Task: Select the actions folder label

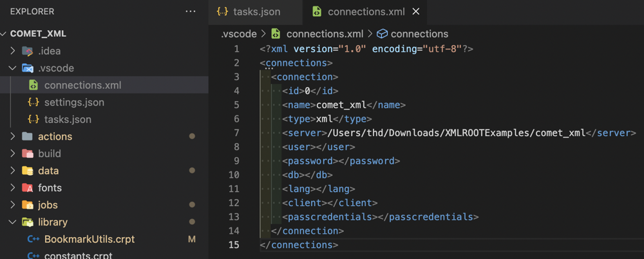Action: pos(55,137)
